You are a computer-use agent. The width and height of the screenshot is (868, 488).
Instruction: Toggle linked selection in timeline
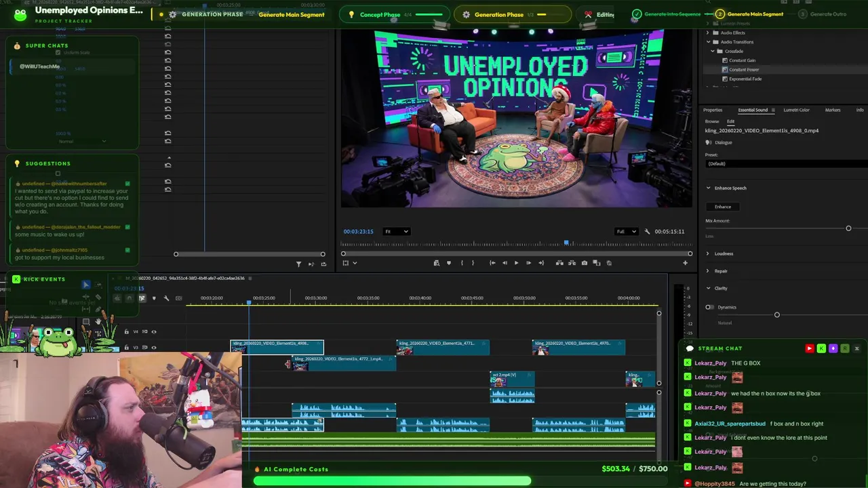tap(142, 298)
